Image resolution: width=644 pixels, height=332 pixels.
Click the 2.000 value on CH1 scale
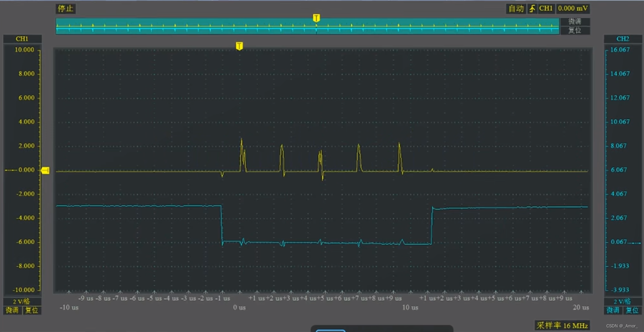pyautogui.click(x=26, y=146)
